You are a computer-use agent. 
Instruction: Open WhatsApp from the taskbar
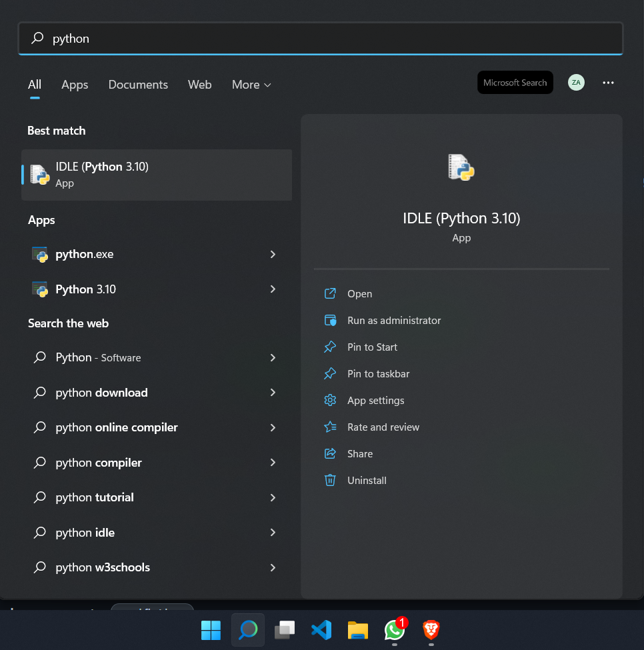coord(395,630)
